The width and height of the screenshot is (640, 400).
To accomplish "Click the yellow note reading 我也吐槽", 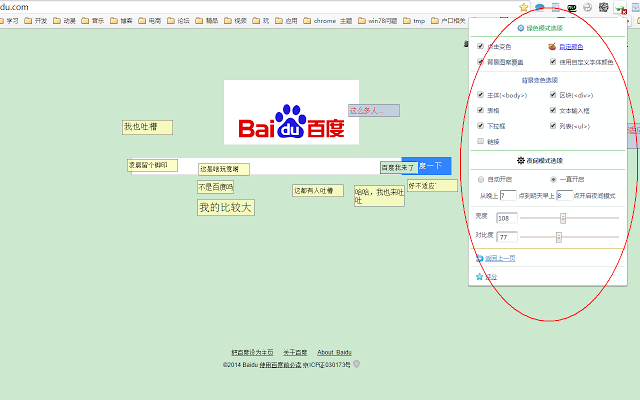I will [147, 127].
